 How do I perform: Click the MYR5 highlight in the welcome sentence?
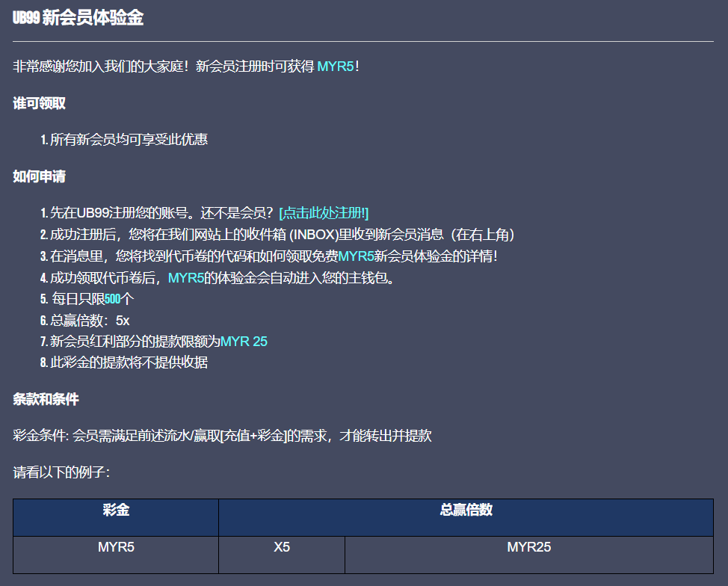click(335, 67)
